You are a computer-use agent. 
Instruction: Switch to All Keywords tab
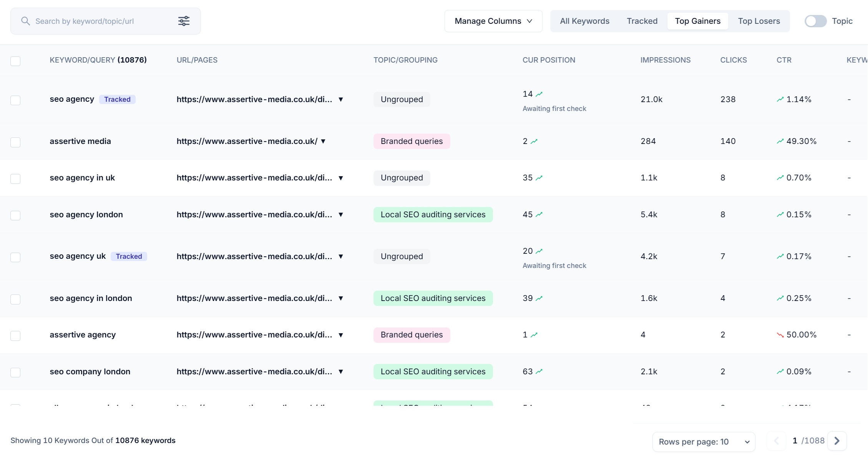(584, 21)
